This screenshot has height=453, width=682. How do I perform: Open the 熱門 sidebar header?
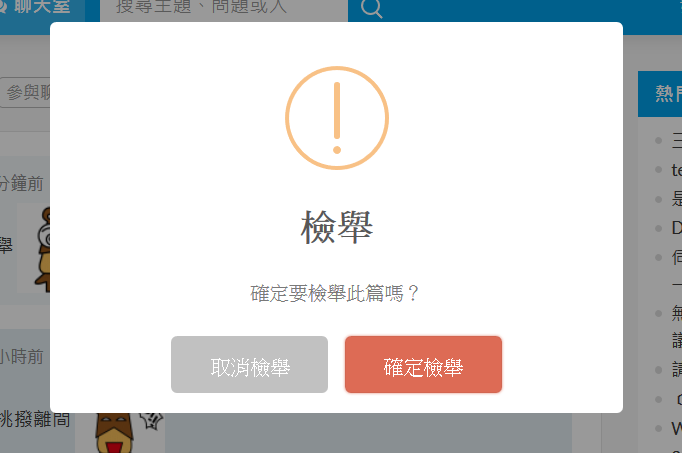pyautogui.click(x=660, y=94)
